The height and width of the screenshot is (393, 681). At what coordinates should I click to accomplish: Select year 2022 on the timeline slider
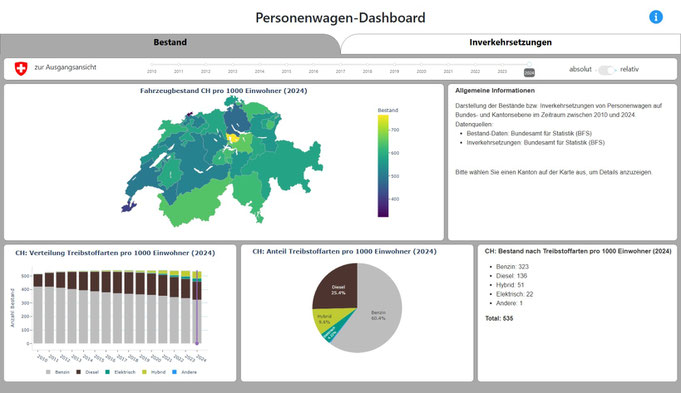(475, 65)
